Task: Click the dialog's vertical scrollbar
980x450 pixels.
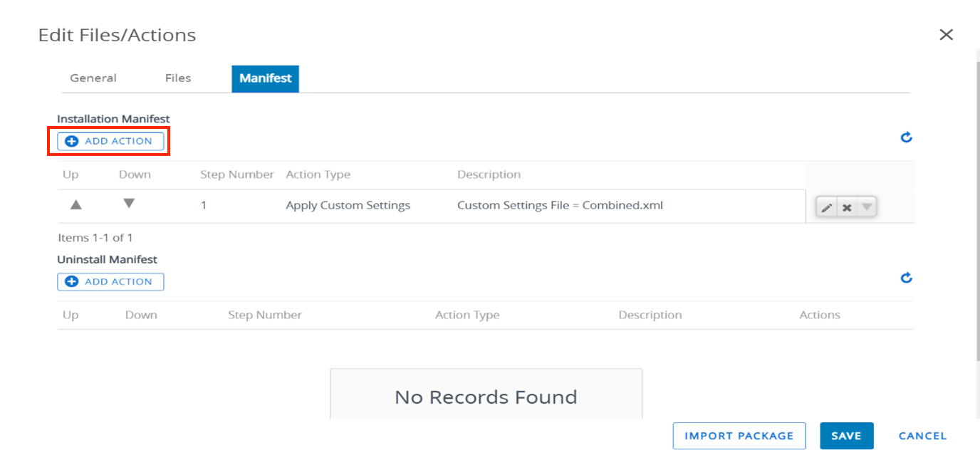Action: coord(976,214)
